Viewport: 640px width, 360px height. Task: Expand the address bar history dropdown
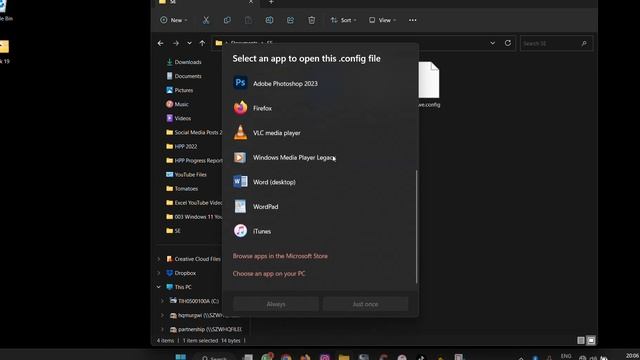[x=493, y=43]
